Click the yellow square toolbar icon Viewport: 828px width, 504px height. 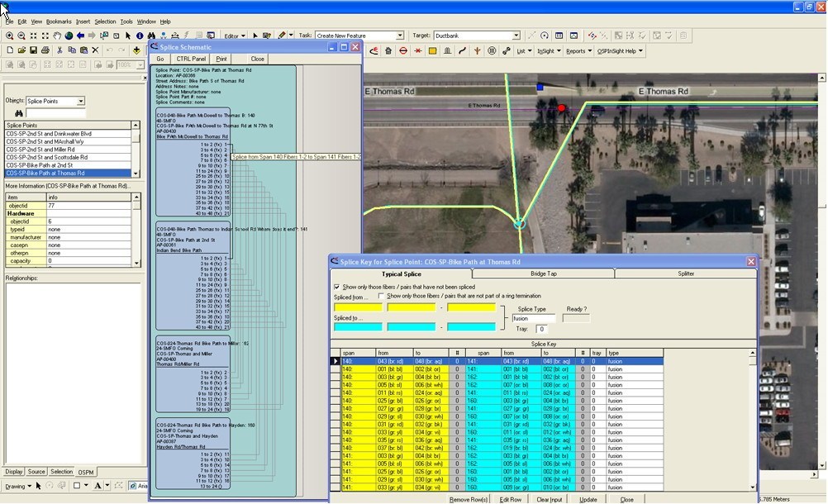432,51
